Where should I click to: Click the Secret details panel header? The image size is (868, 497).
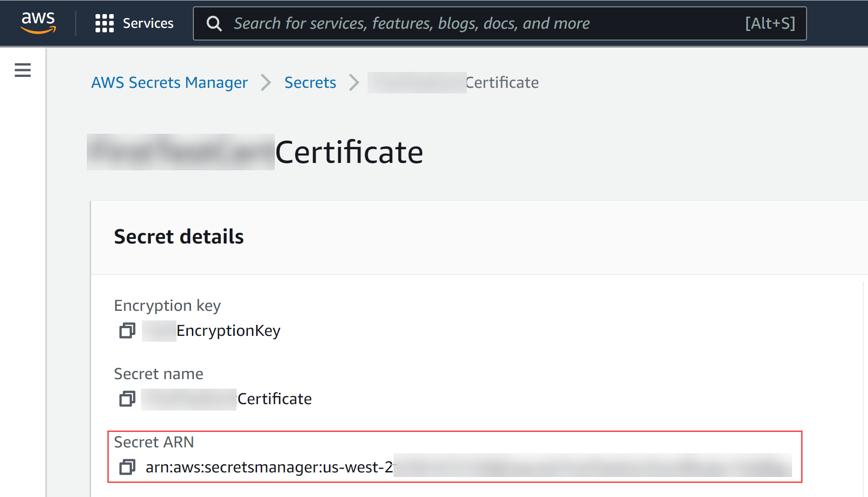(x=179, y=237)
